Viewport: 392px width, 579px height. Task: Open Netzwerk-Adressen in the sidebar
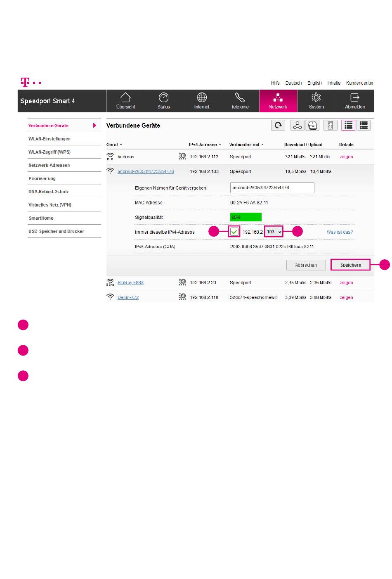pos(64,165)
